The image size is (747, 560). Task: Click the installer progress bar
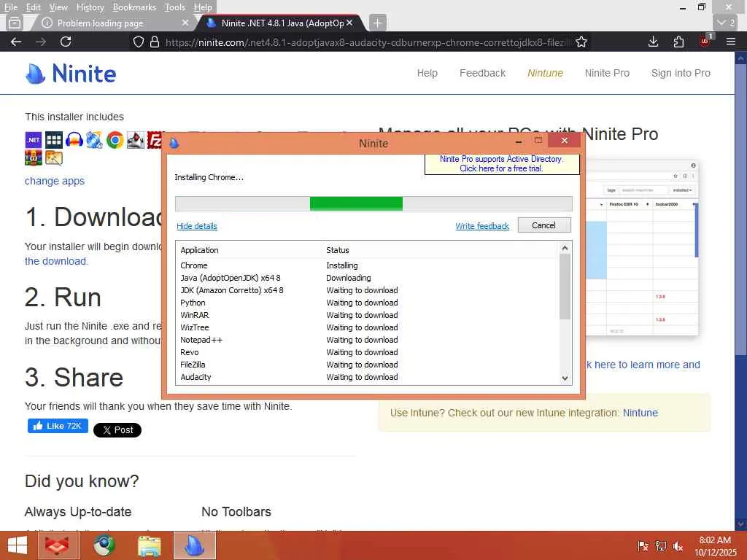(x=373, y=203)
